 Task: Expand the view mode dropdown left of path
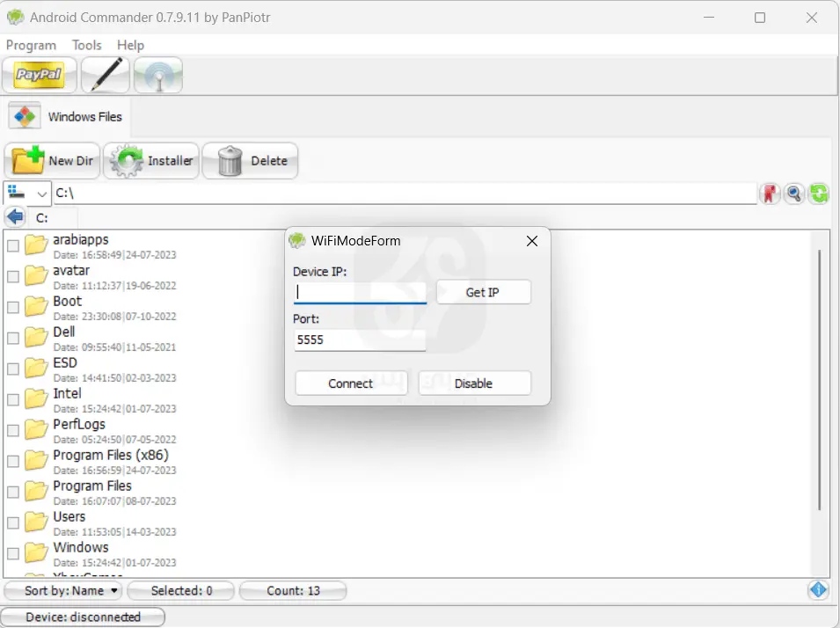(28, 194)
